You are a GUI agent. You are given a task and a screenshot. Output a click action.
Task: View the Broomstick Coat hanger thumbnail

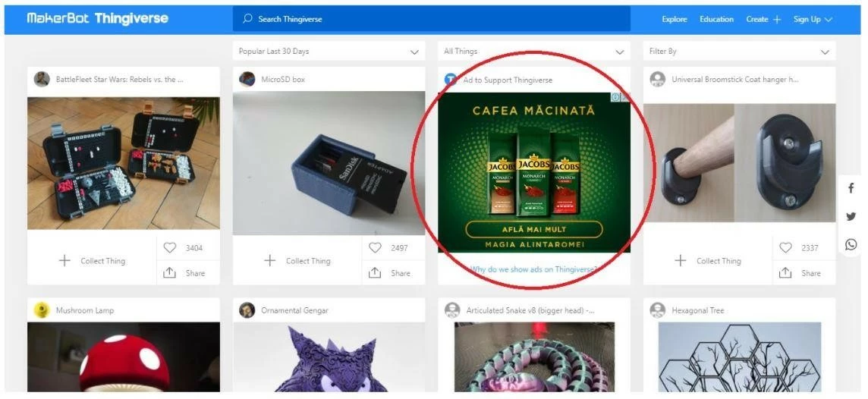[739, 162]
